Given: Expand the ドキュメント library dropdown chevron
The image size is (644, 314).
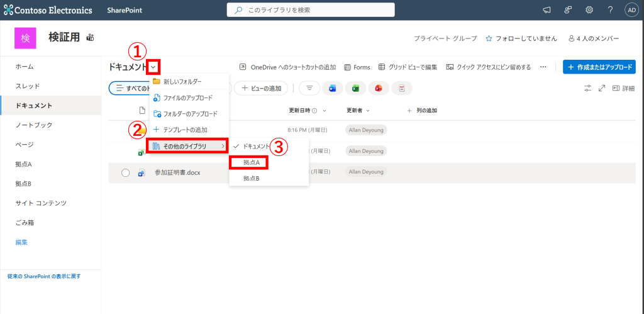Looking at the screenshot, I should [x=153, y=67].
